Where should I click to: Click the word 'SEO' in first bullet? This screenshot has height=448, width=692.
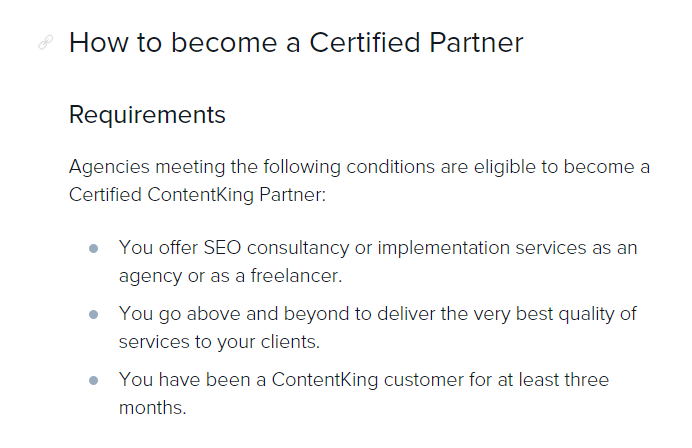click(x=222, y=248)
